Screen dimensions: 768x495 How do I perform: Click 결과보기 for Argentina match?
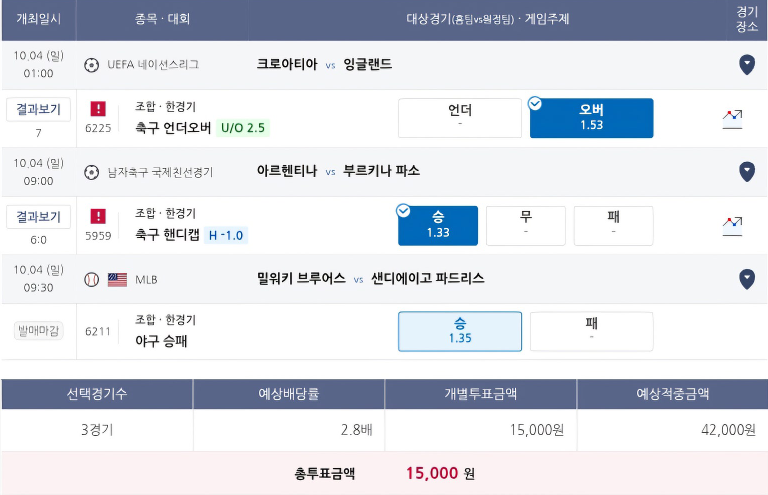coord(38,217)
